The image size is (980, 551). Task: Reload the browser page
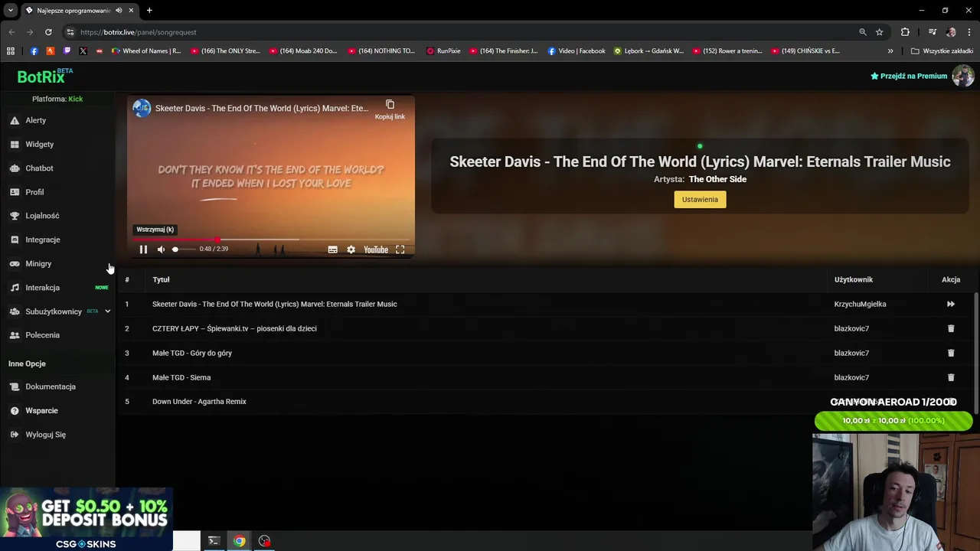pos(48,32)
